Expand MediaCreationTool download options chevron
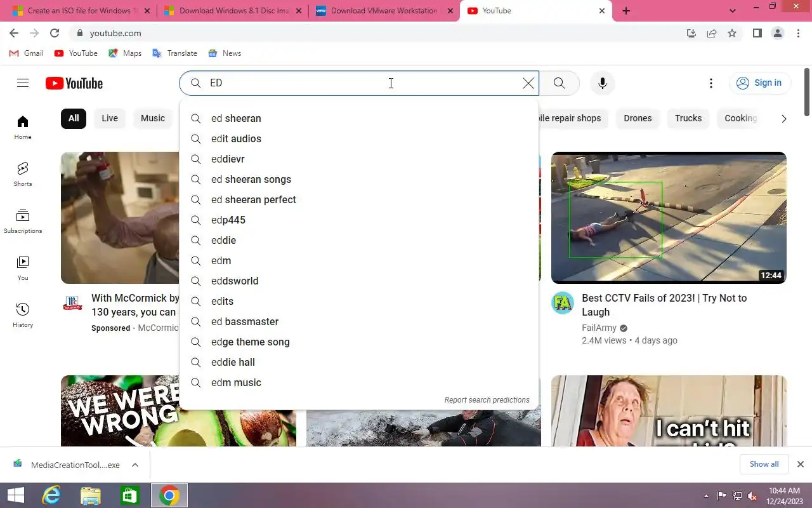The height and width of the screenshot is (508, 812). click(x=135, y=465)
